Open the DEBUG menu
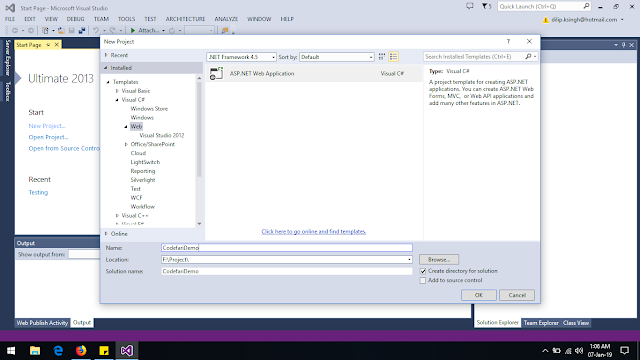 (75, 19)
